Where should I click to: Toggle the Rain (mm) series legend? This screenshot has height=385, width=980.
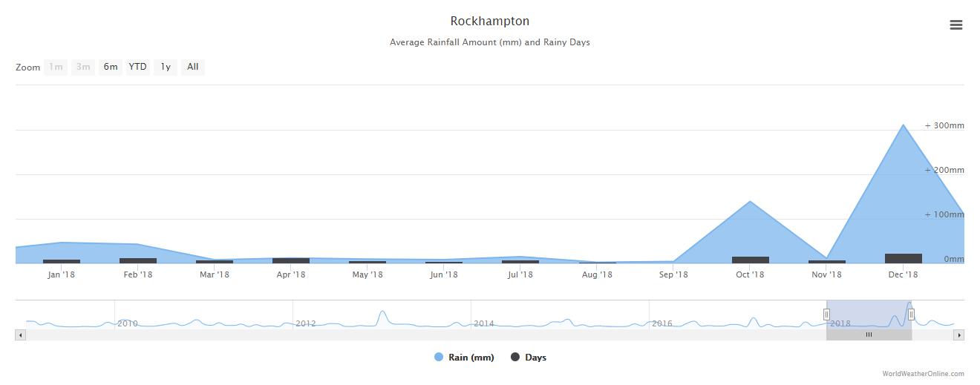pyautogui.click(x=471, y=358)
